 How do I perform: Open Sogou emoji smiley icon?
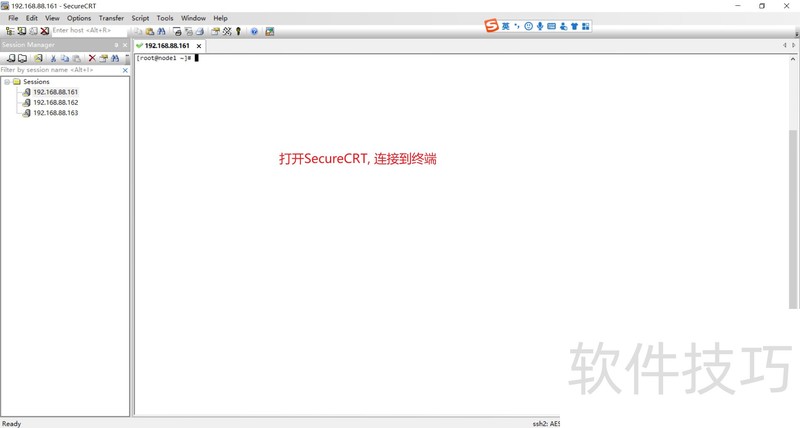pyautogui.click(x=529, y=26)
